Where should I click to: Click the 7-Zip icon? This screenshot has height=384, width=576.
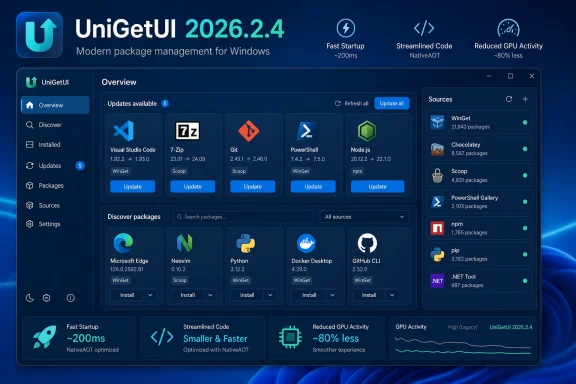coord(187,131)
